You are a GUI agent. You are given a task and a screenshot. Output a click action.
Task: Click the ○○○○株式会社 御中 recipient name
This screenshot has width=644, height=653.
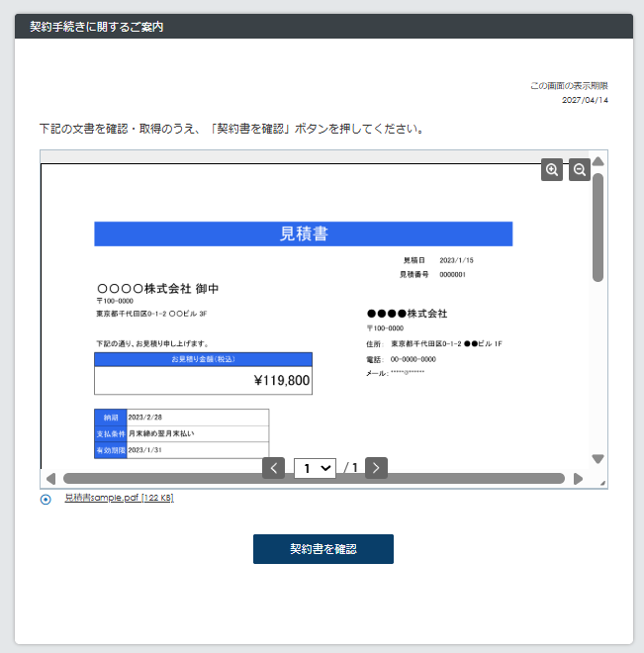(x=157, y=289)
